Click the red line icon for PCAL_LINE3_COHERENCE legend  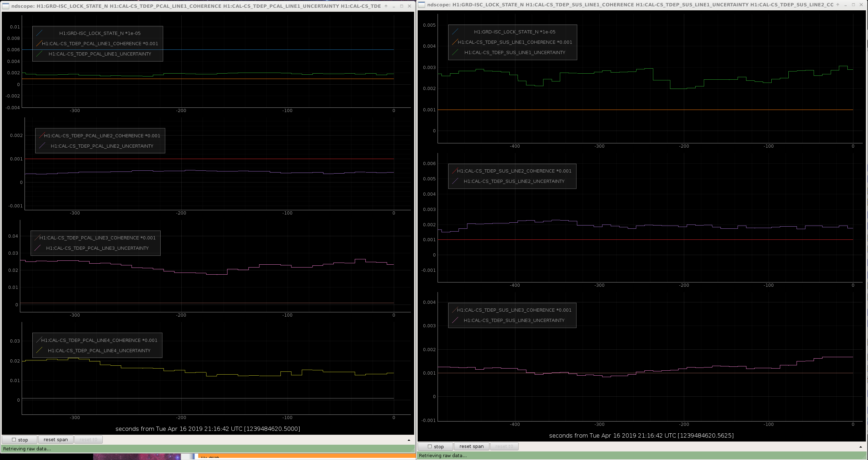(x=37, y=238)
